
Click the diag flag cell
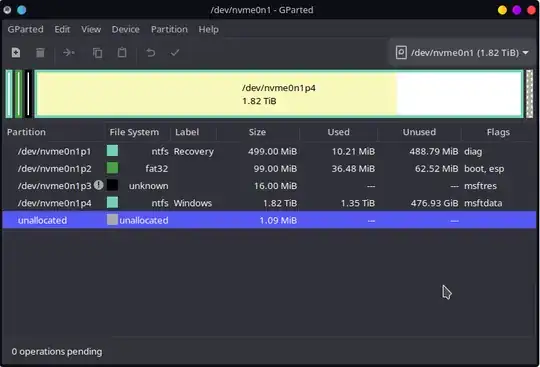coord(473,151)
